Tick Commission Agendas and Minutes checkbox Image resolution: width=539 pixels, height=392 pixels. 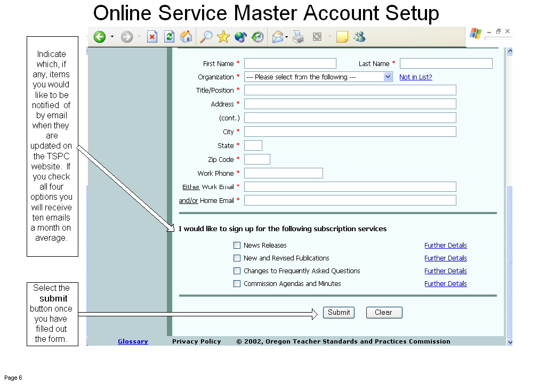(x=237, y=284)
